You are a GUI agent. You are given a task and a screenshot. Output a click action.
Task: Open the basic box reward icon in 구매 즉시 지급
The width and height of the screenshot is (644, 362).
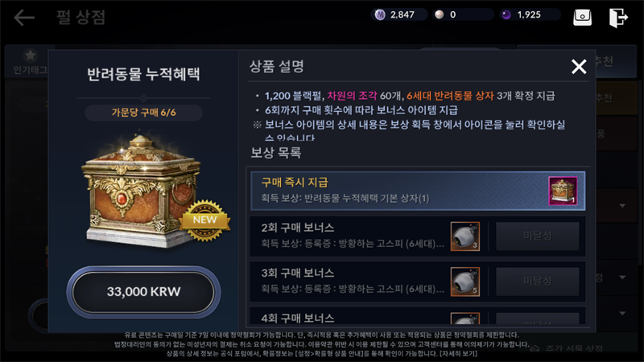pyautogui.click(x=563, y=191)
